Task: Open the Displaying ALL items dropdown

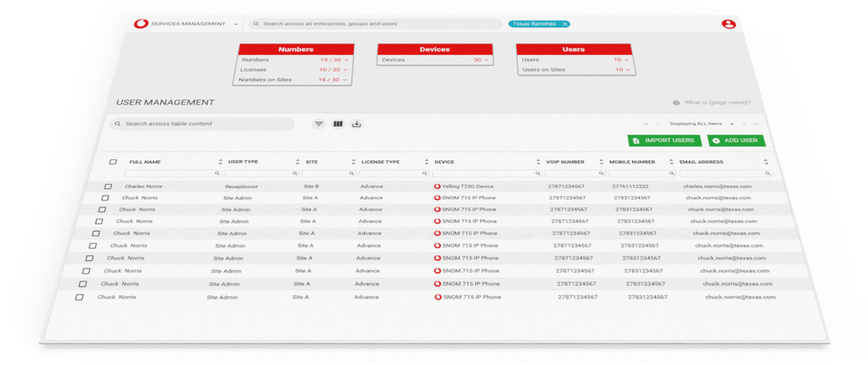Action: point(702,124)
